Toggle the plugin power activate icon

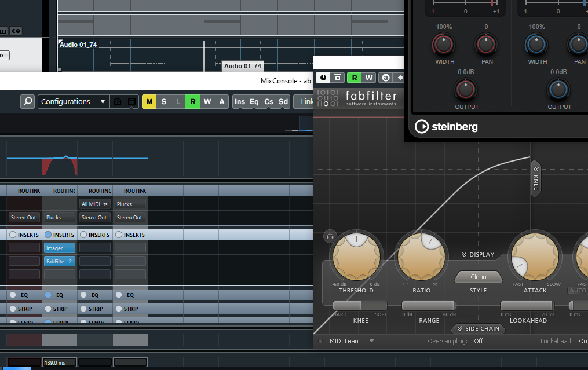tap(323, 78)
